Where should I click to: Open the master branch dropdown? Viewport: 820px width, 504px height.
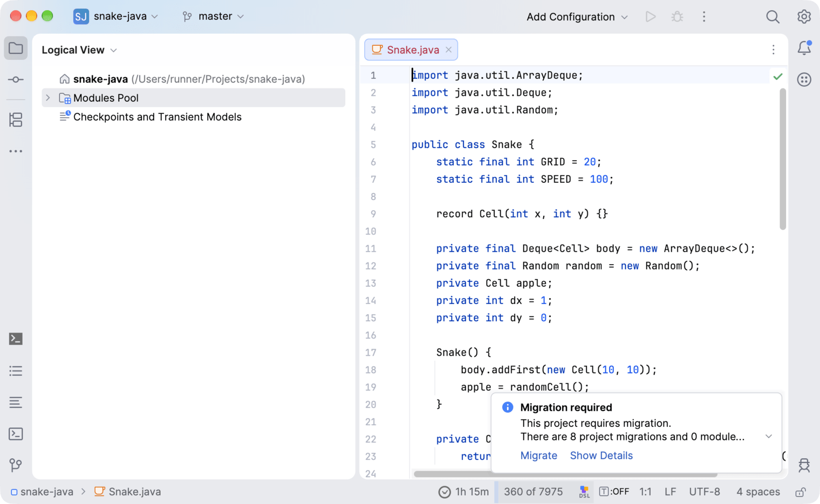(214, 16)
